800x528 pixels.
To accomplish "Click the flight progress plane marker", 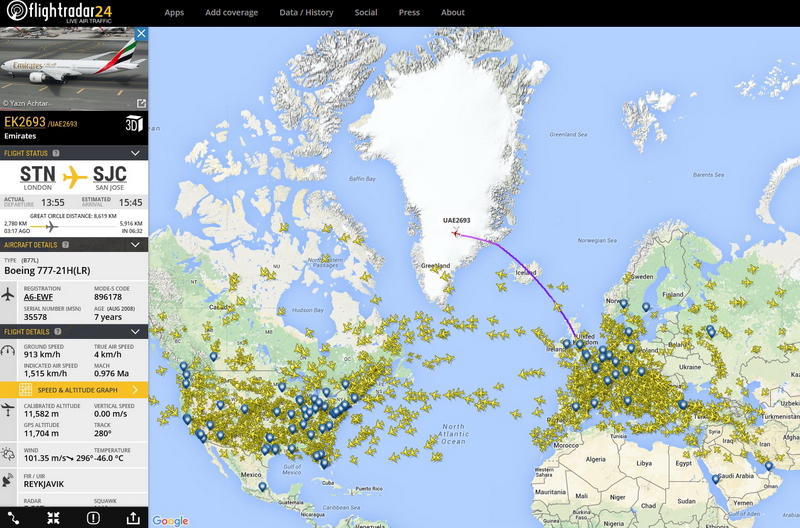I will click(x=51, y=227).
